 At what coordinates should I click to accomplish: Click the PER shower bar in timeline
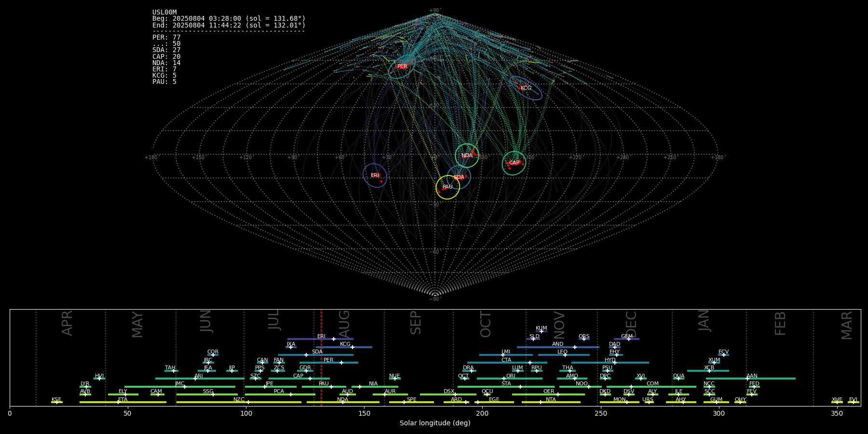[328, 363]
